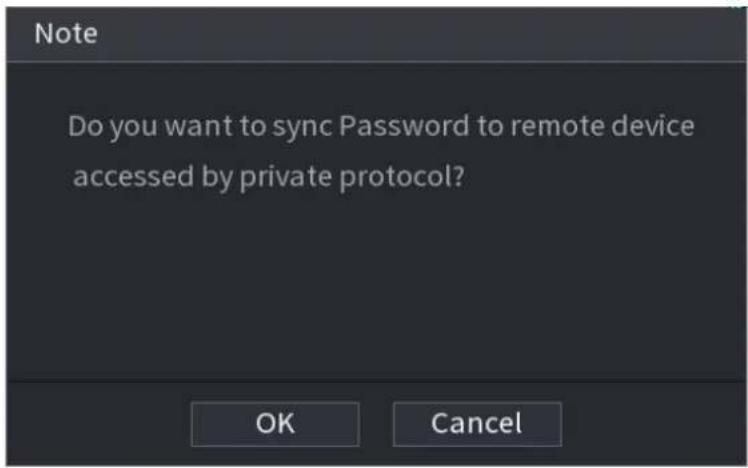This screenshot has width=748, height=468.
Task: Click the OK button
Action: click(275, 424)
